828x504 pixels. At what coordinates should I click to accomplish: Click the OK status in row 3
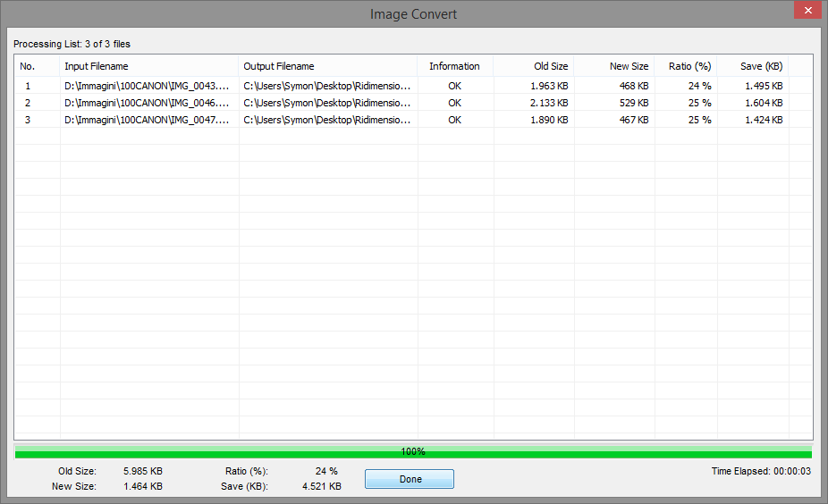point(454,120)
